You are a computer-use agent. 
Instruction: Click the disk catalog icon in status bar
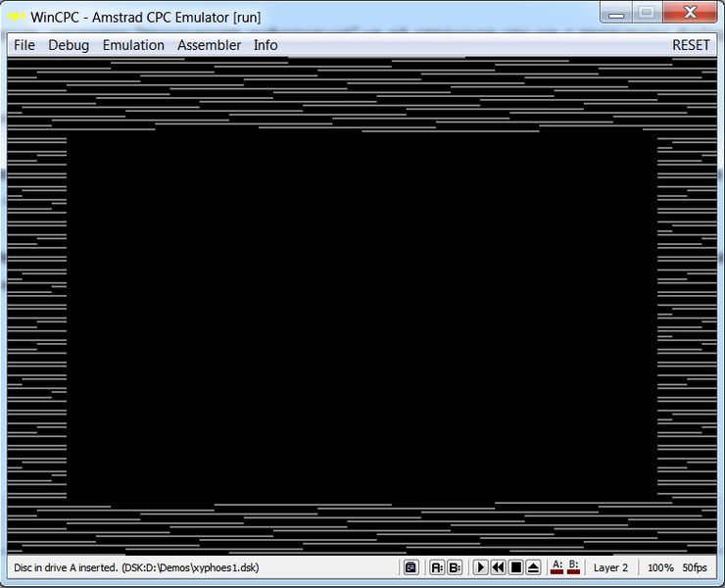[x=411, y=567]
